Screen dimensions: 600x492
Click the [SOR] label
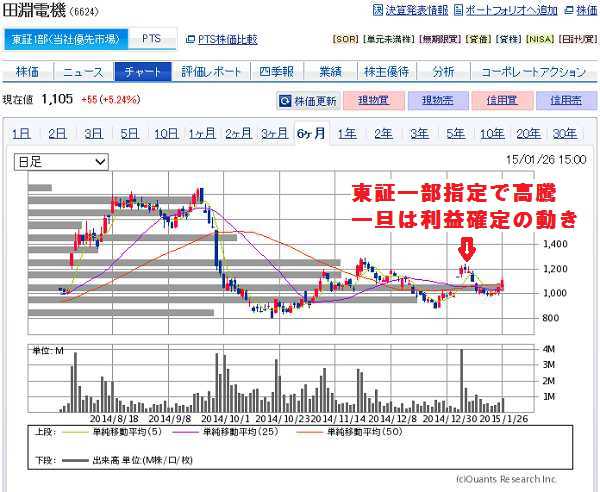click(346, 39)
